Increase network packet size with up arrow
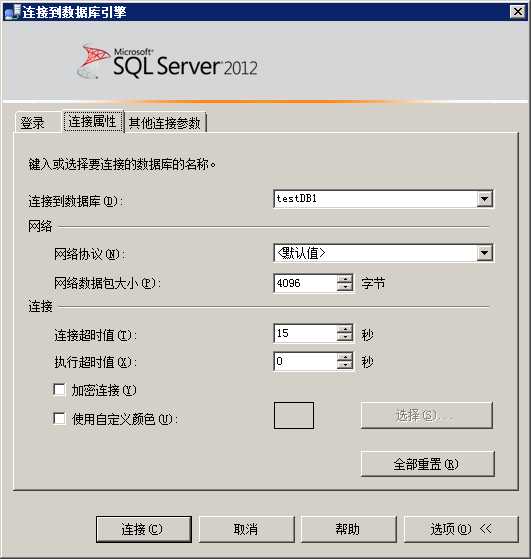Screen dimensions: 531x559 (344, 279)
